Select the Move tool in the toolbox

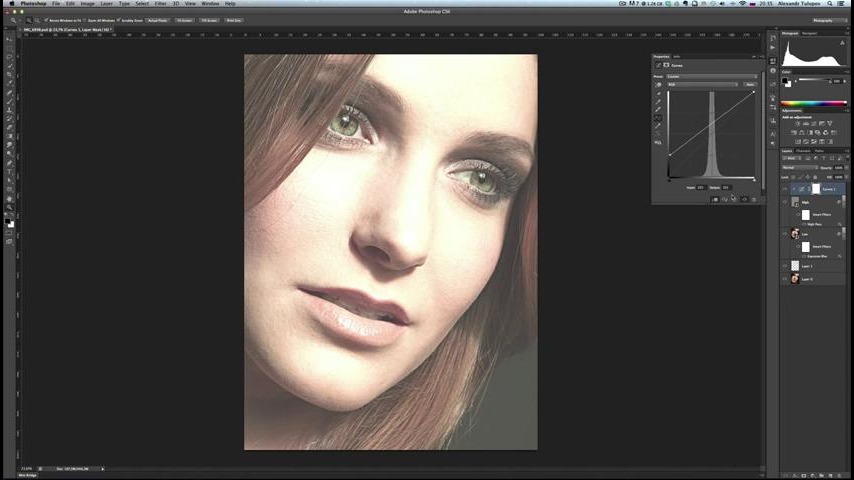point(9,39)
